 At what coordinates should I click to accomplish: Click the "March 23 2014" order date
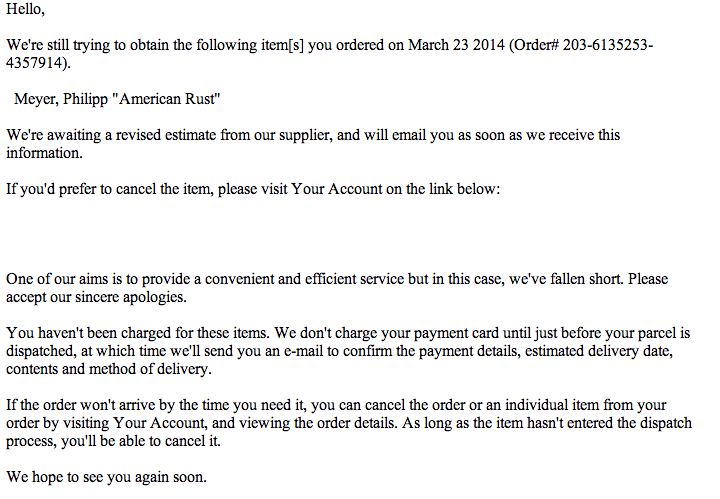[456, 45]
